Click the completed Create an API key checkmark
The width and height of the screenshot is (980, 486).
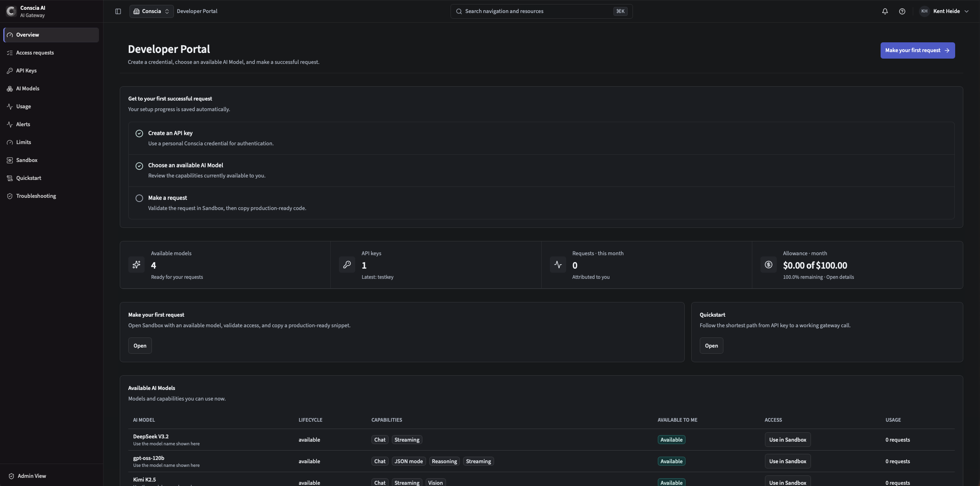click(x=139, y=134)
